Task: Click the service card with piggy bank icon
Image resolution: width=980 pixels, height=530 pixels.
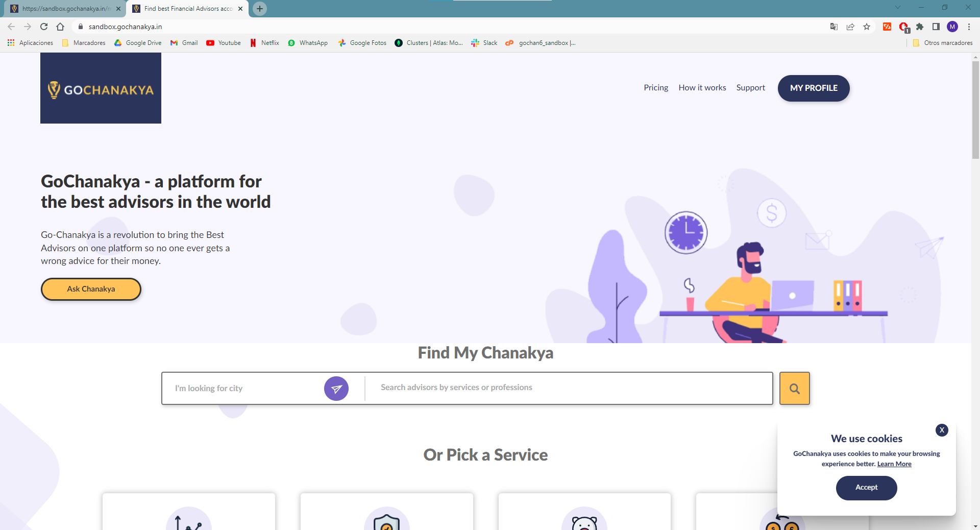Action: (x=584, y=512)
